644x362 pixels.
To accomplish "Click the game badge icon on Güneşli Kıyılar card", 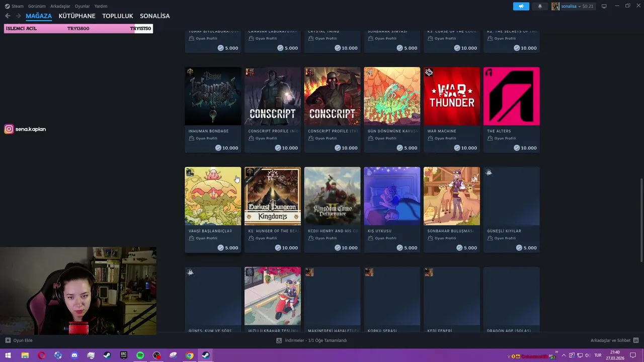I will pos(489,172).
